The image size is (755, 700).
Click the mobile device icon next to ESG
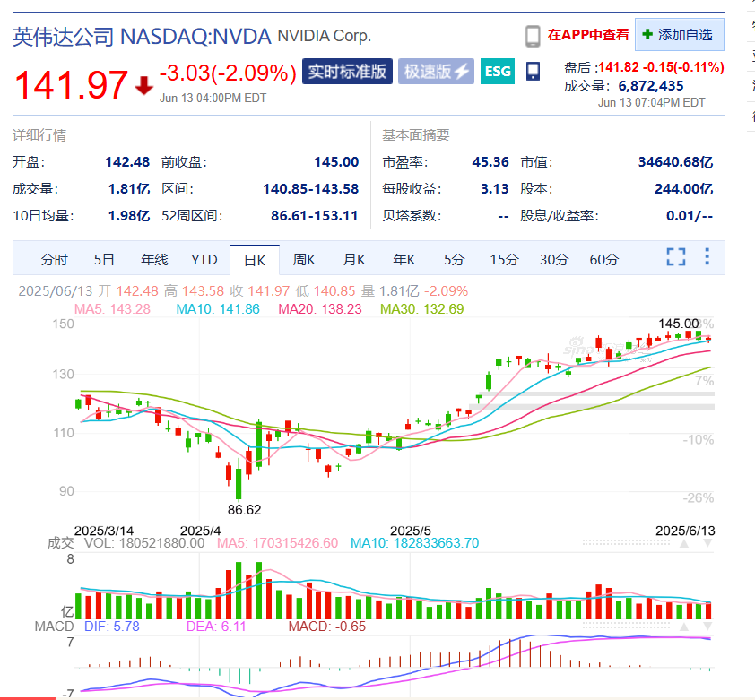click(x=533, y=71)
